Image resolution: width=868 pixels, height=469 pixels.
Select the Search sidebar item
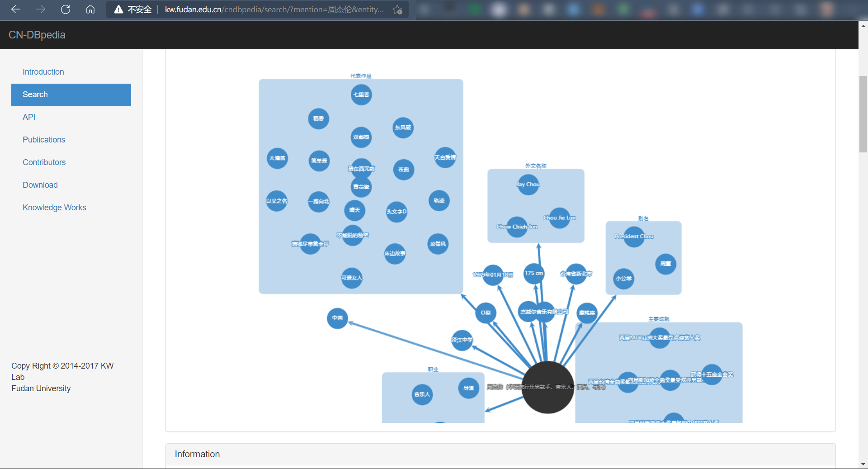(x=71, y=95)
